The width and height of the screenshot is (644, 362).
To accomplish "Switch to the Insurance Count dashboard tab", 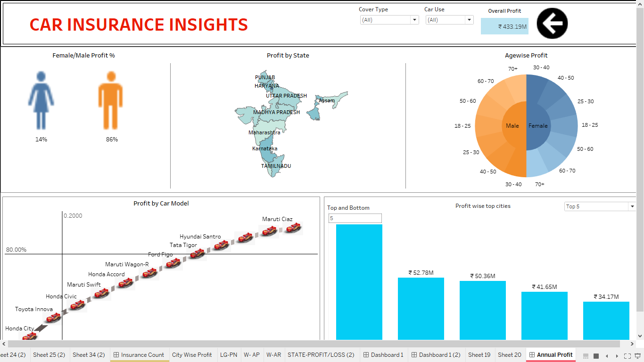I will pyautogui.click(x=140, y=355).
